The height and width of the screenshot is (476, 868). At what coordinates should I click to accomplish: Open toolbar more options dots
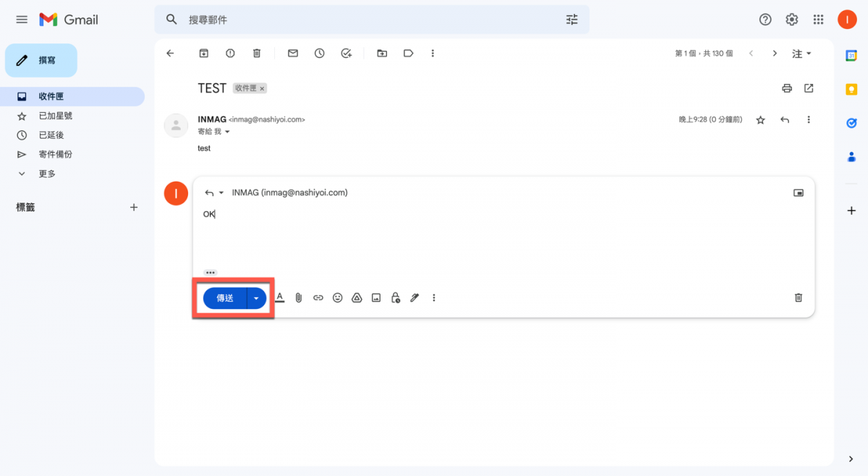point(433,54)
